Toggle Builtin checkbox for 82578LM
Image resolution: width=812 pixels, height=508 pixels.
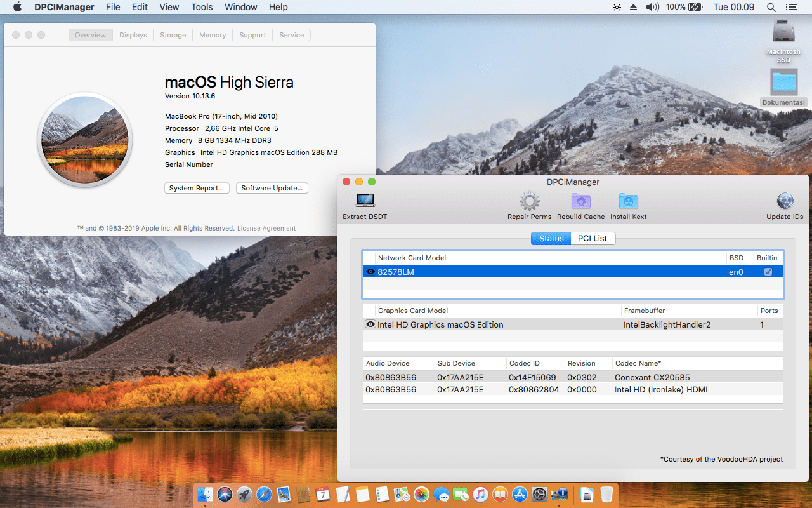click(x=768, y=272)
